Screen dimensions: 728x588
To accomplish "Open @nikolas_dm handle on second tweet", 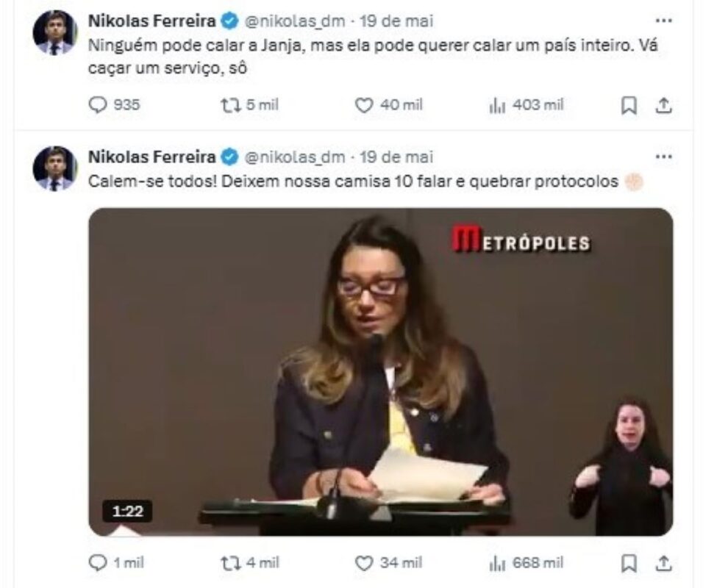I will point(295,157).
